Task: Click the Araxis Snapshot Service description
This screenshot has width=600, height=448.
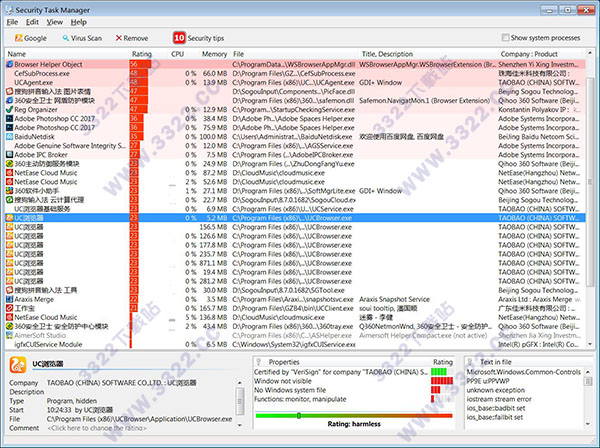Action: [394, 299]
